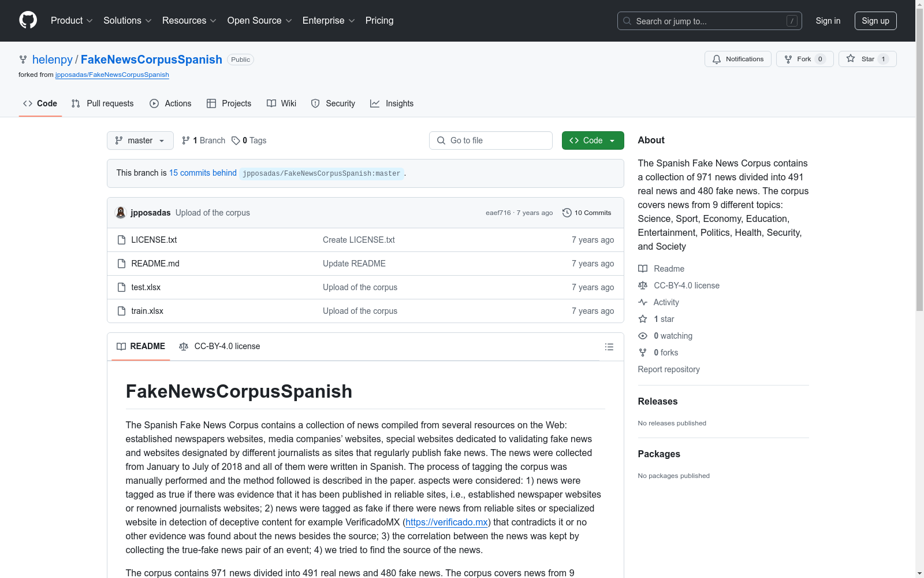This screenshot has height=578, width=924.
Task: View the 10 Commits history
Action: (x=587, y=213)
